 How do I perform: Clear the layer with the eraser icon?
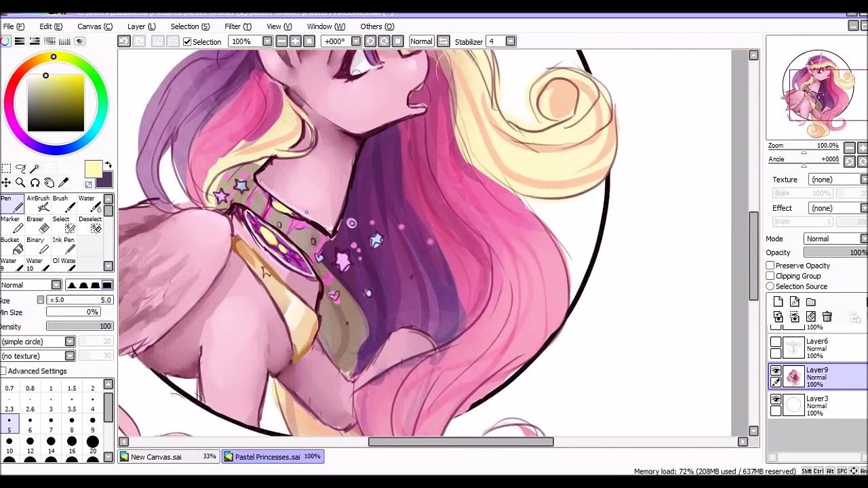(x=811, y=317)
